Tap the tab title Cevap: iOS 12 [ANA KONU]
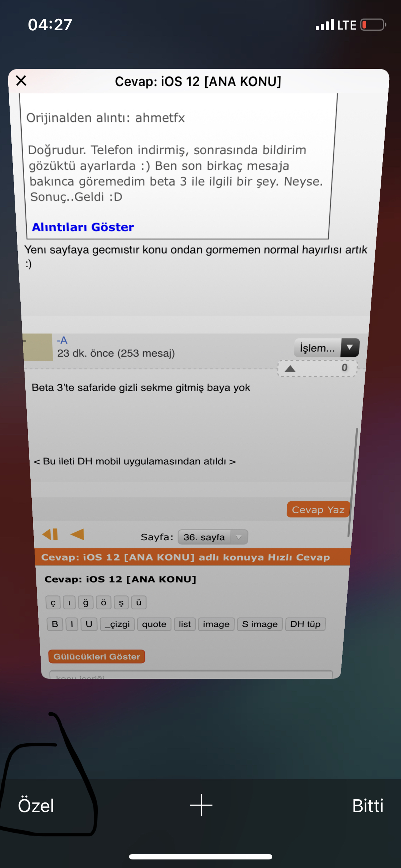The height and width of the screenshot is (868, 401). click(198, 82)
